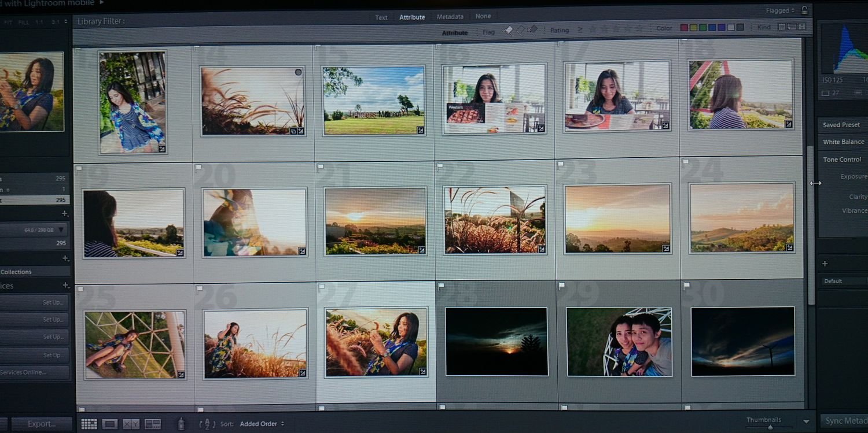Click the plus icon in Quick Develop panel
868x433 pixels.
825,264
